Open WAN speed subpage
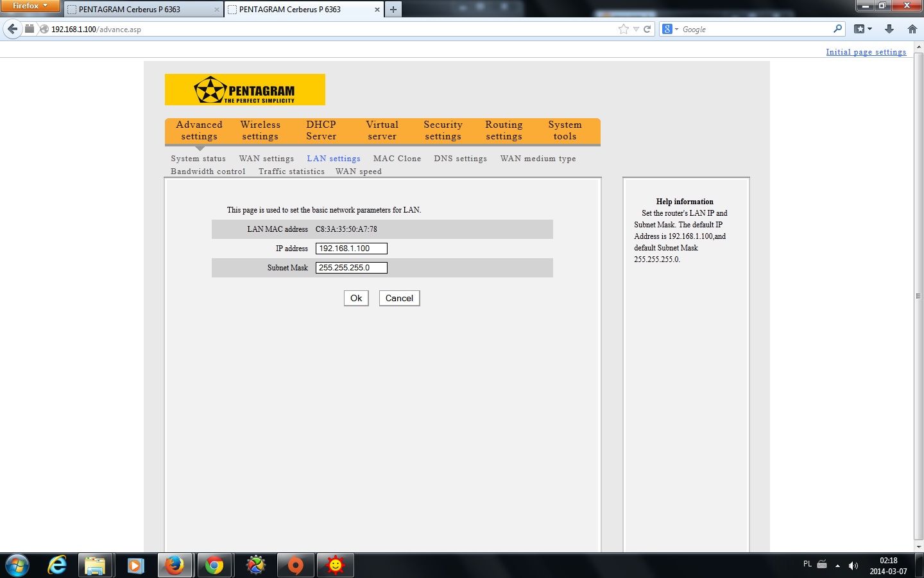Viewport: 924px width, 578px height. tap(358, 171)
